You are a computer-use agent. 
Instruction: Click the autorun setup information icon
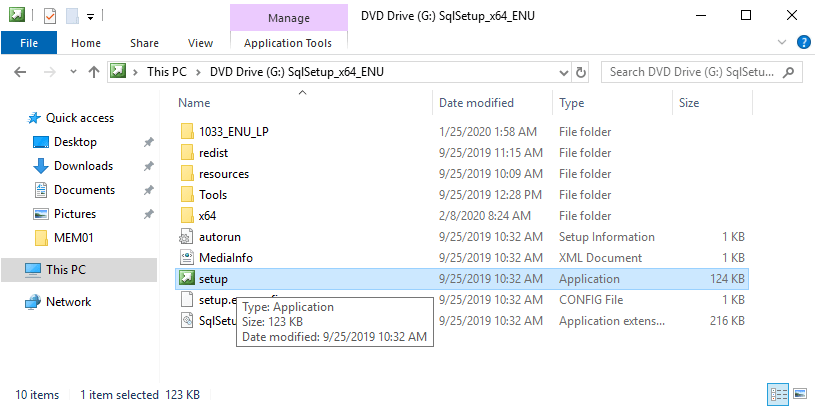[x=187, y=237]
